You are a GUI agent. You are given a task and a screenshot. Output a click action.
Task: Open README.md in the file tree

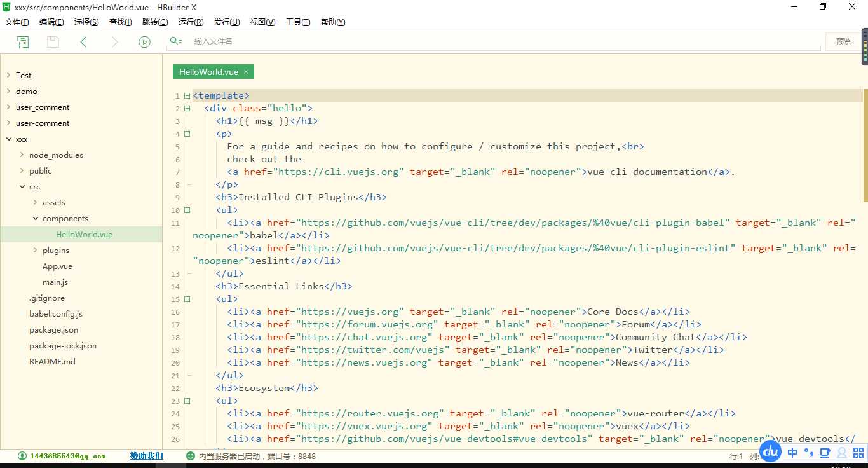[x=52, y=361]
